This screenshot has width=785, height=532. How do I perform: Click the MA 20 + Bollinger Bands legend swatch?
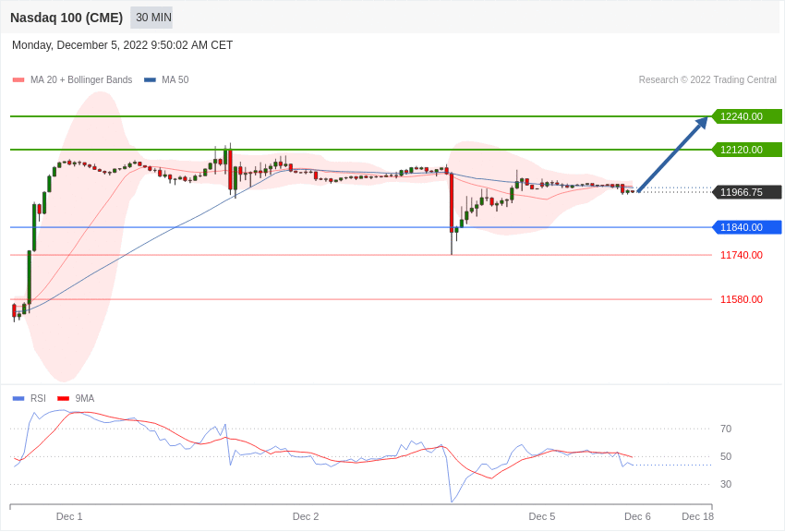coord(18,79)
